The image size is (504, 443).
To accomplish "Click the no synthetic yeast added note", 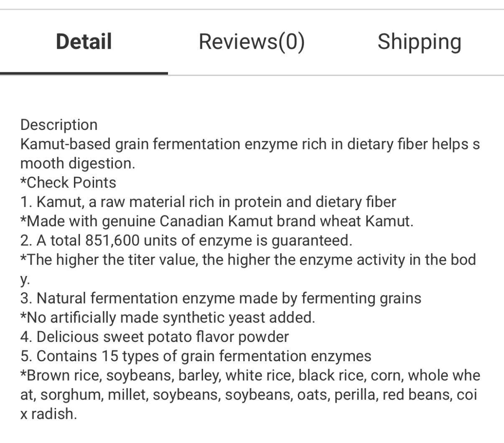I will [x=168, y=317].
